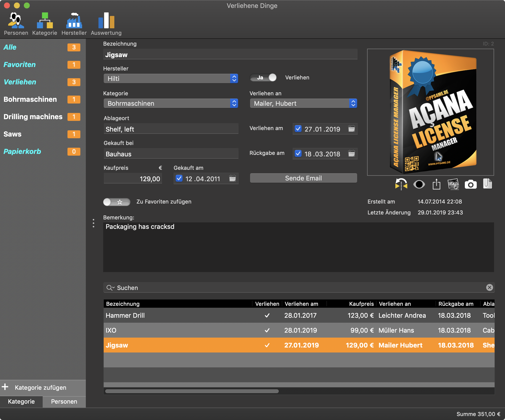
Task: Uncheck the Gekauft am date checkbox
Action: [179, 178]
